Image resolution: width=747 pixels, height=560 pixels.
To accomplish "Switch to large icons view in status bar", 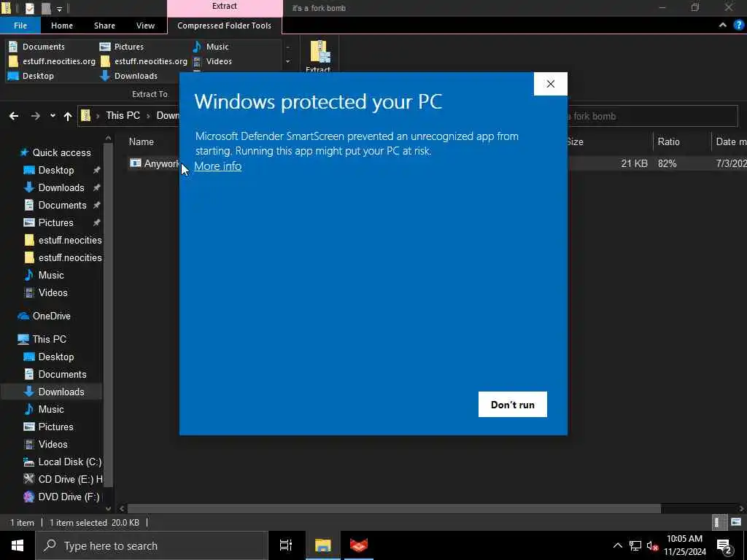I will [735, 522].
